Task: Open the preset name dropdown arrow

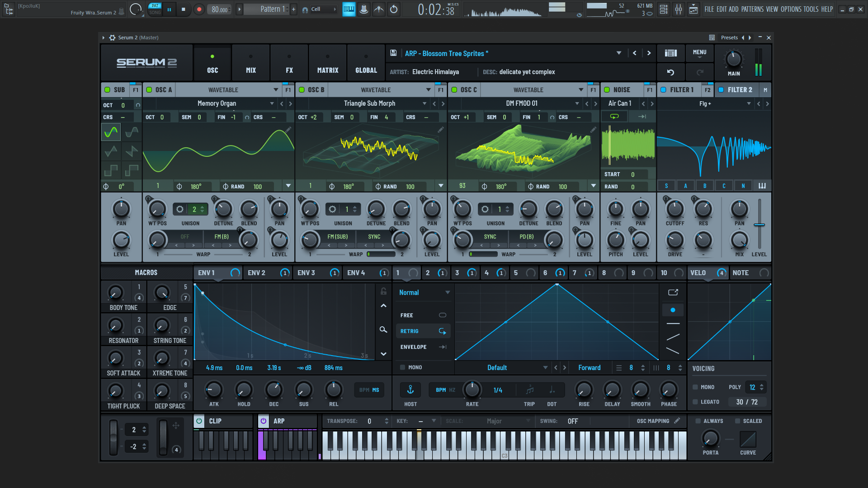Action: pos(618,53)
